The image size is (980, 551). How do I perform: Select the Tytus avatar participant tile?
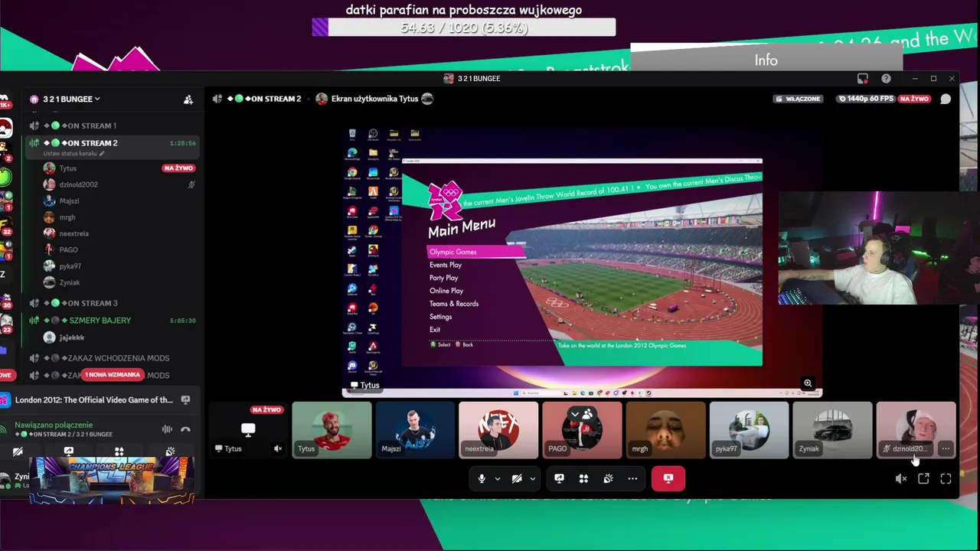click(x=332, y=430)
